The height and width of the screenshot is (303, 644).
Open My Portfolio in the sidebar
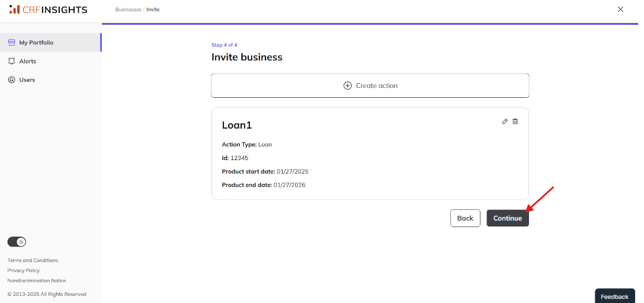click(x=50, y=42)
